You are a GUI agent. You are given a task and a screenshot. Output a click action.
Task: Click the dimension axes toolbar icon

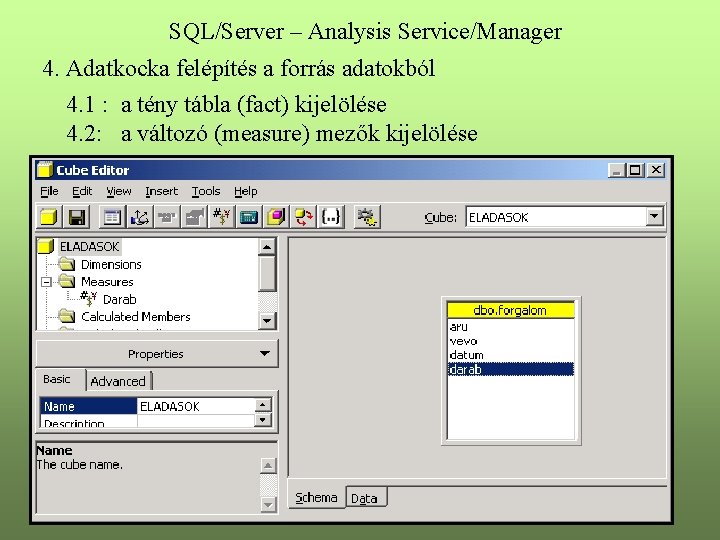pos(140,217)
